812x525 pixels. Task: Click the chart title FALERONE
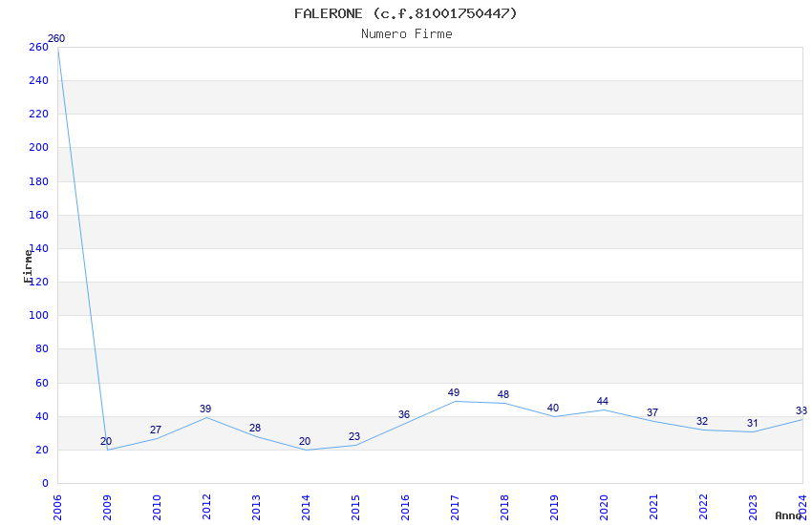click(x=329, y=14)
